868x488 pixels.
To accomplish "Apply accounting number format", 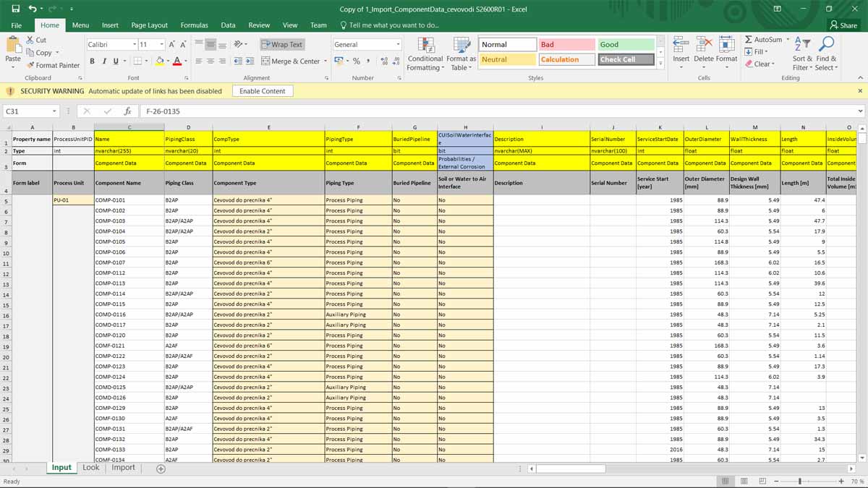I will tap(338, 61).
